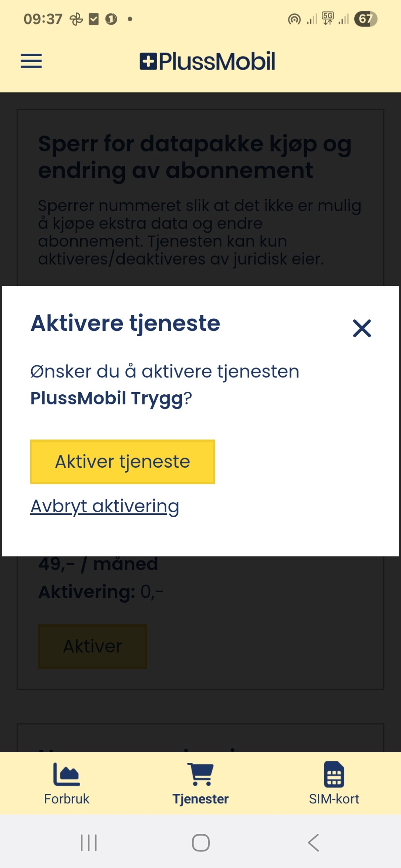The width and height of the screenshot is (401, 868).
Task: Close the Aktivere tjeneste dialog
Action: pos(362,328)
